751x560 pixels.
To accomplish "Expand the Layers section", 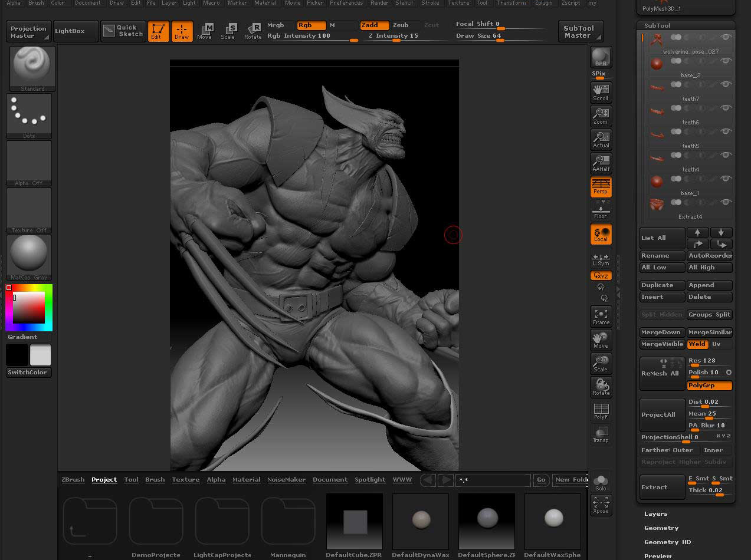I will click(655, 514).
